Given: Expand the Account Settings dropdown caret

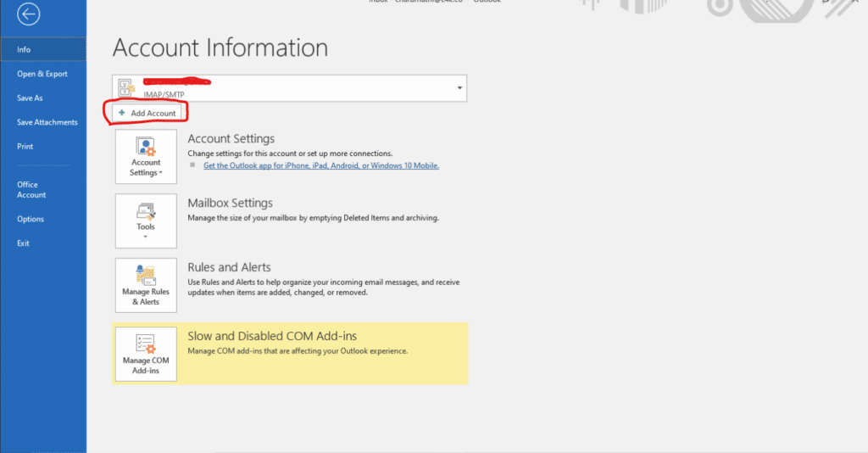Looking at the screenshot, I should pos(161,173).
